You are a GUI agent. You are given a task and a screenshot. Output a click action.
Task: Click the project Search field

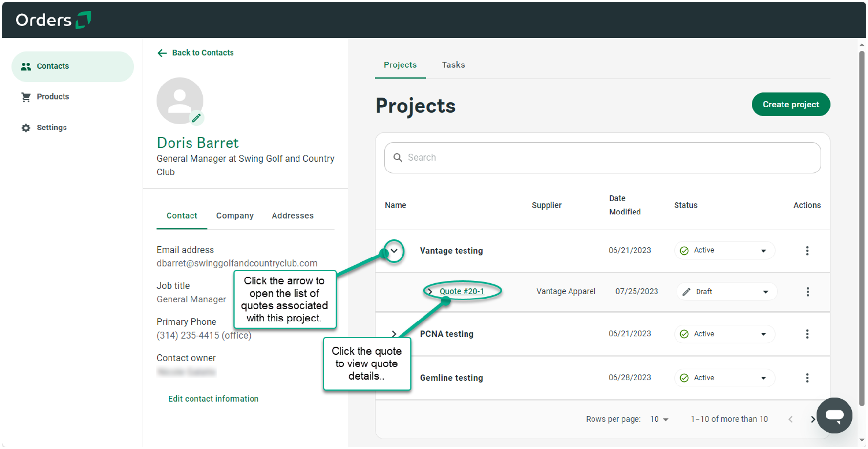coord(602,158)
